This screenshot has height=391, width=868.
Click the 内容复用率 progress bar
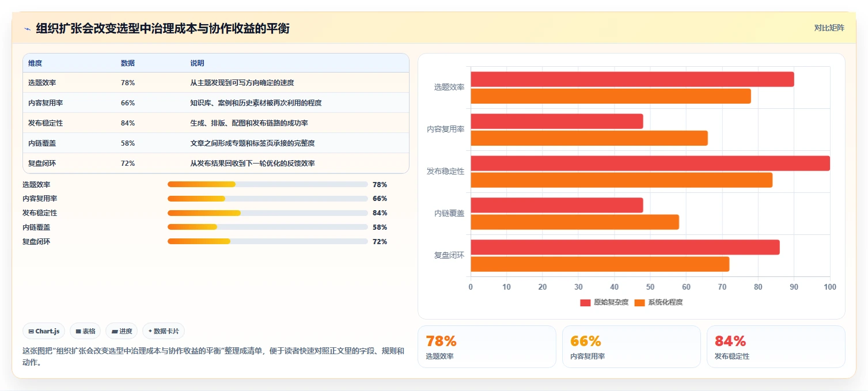[267, 199]
